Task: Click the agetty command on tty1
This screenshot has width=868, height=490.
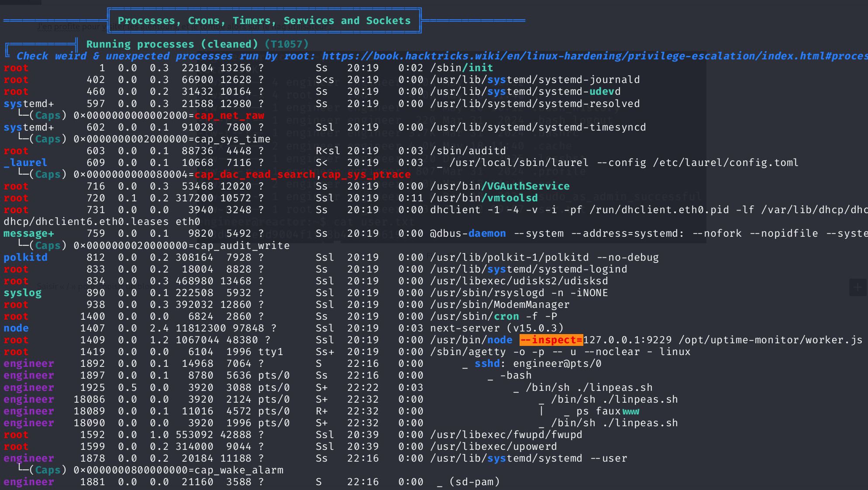Action: (x=560, y=352)
